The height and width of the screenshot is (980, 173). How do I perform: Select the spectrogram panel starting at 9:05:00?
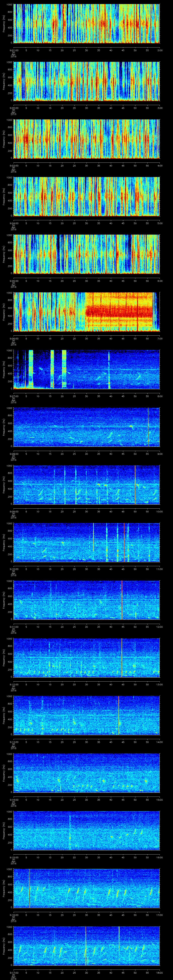(87, 254)
